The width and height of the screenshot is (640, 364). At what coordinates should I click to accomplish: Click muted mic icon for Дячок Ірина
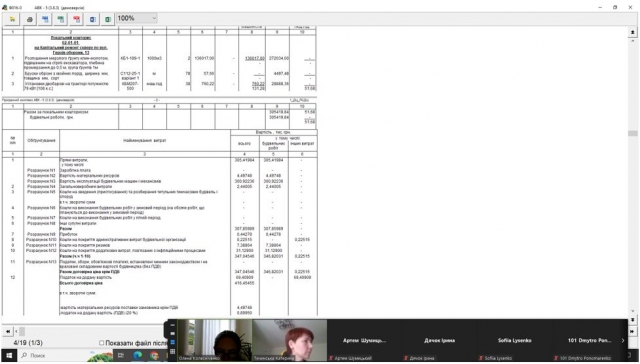tap(406, 358)
